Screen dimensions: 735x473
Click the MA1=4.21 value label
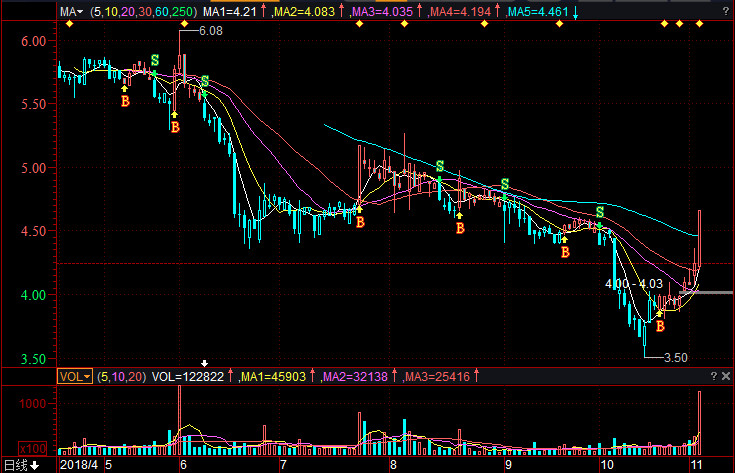tap(229, 12)
